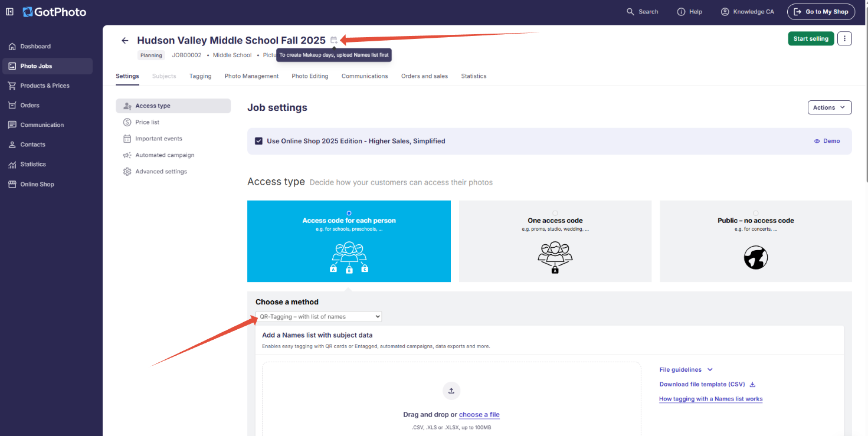Collapse the sidebar with the panel icon
This screenshot has height=436, width=868.
click(x=9, y=12)
